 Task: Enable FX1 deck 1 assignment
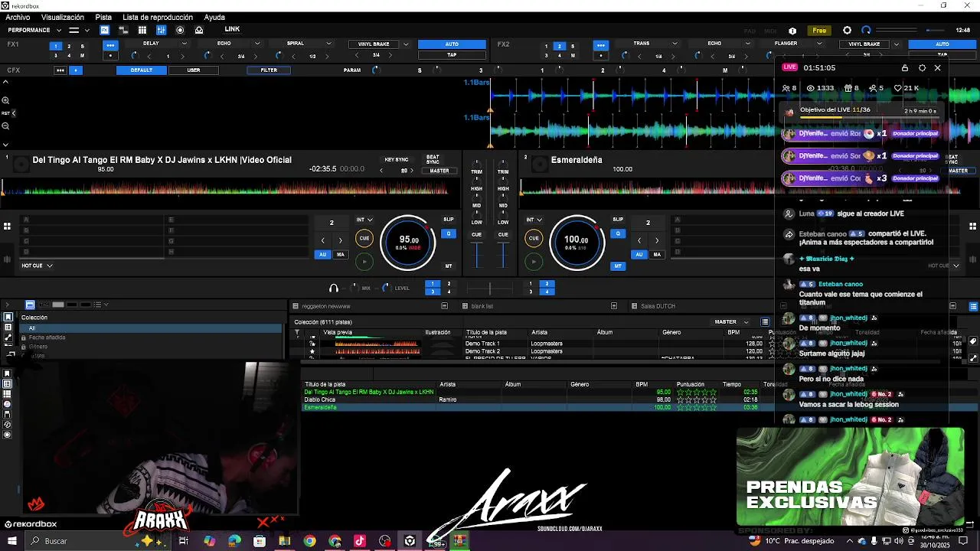tap(55, 46)
